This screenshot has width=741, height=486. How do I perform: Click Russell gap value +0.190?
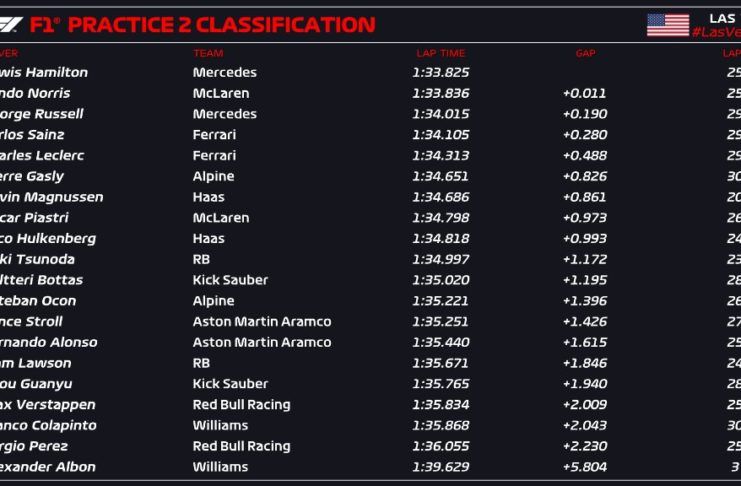(584, 114)
